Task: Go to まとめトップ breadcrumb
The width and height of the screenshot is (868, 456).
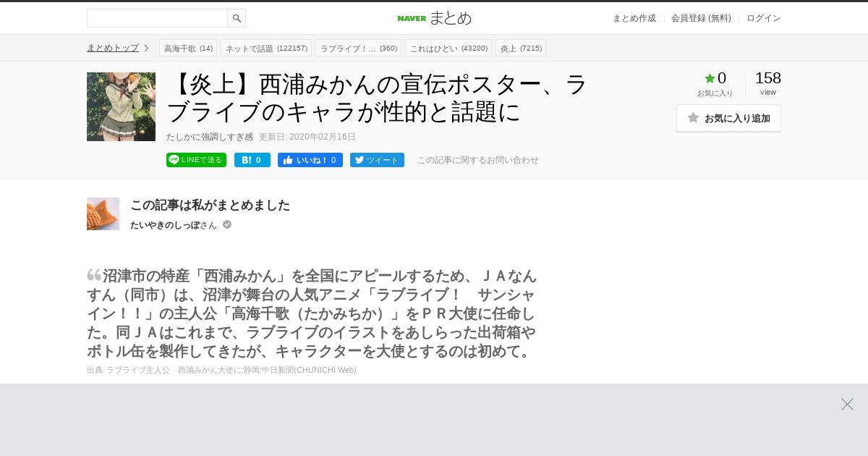Action: [113, 48]
